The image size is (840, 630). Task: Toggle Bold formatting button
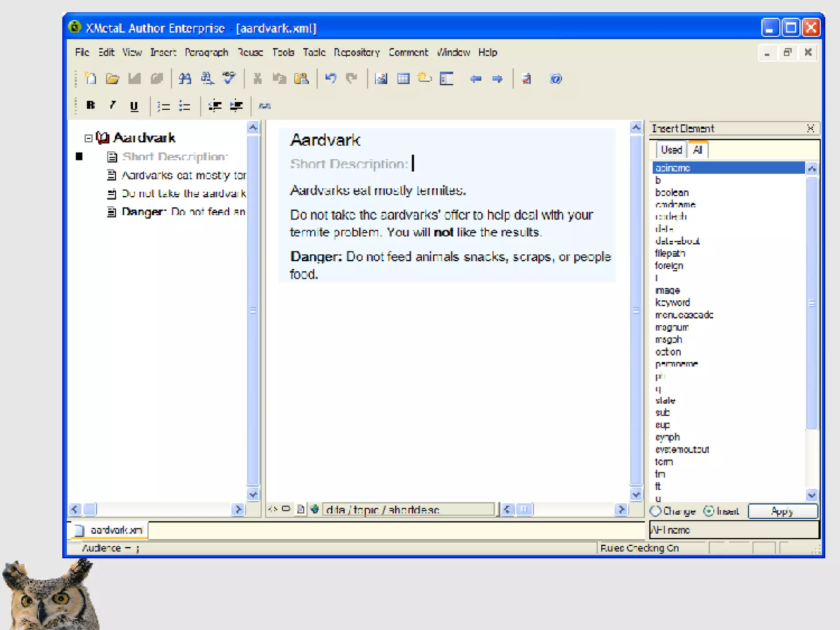click(91, 105)
